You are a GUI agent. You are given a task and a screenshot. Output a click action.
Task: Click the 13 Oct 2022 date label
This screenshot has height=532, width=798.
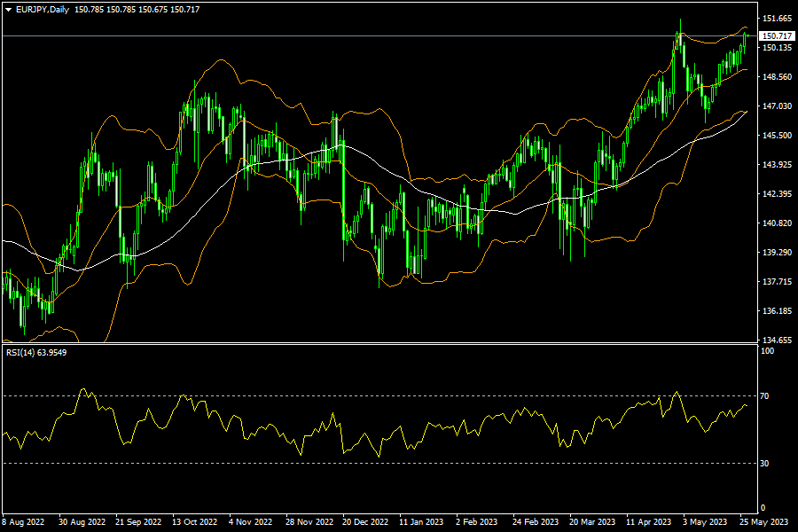coord(194,522)
